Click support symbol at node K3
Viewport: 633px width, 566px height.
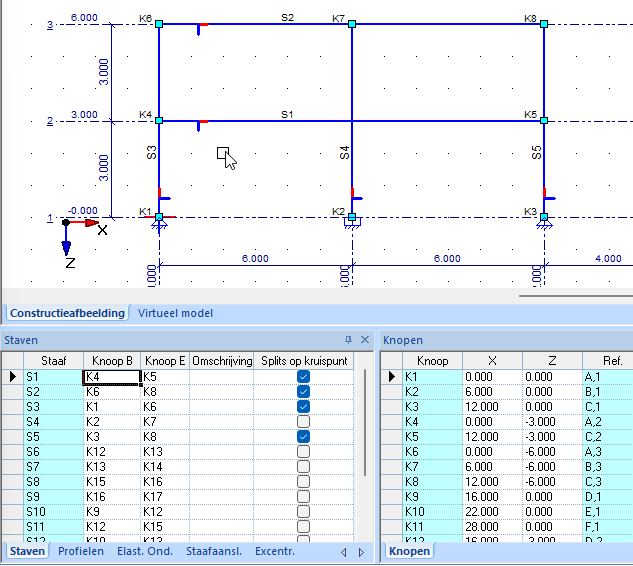click(x=544, y=224)
